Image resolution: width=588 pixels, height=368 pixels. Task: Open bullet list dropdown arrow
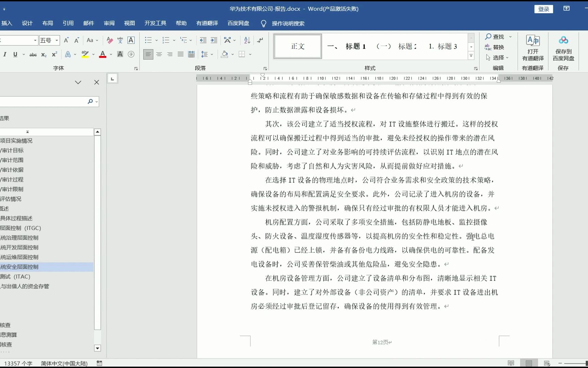click(157, 40)
